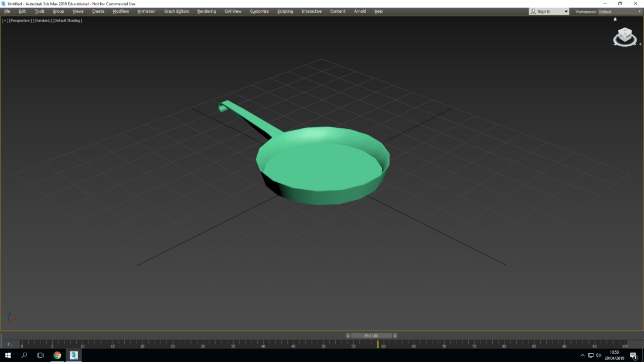Open Google Chrome from the taskbar

click(x=57, y=355)
